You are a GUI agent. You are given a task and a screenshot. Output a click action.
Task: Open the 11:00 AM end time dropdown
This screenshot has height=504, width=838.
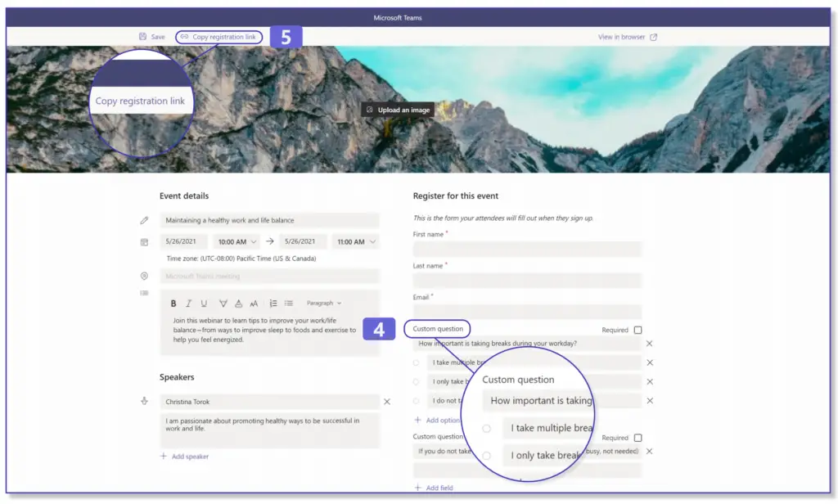355,242
